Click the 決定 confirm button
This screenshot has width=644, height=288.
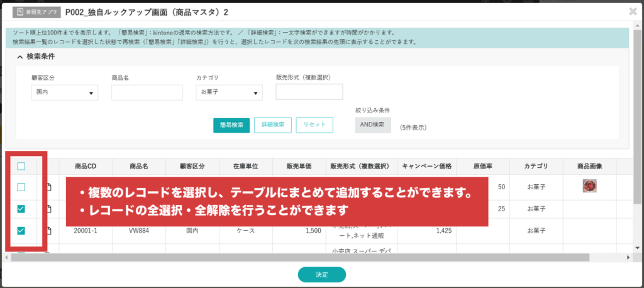point(321,275)
